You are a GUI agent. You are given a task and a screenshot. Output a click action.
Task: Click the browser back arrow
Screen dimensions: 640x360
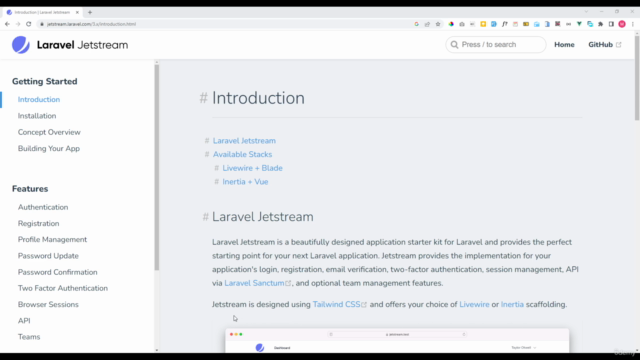click(x=7, y=24)
